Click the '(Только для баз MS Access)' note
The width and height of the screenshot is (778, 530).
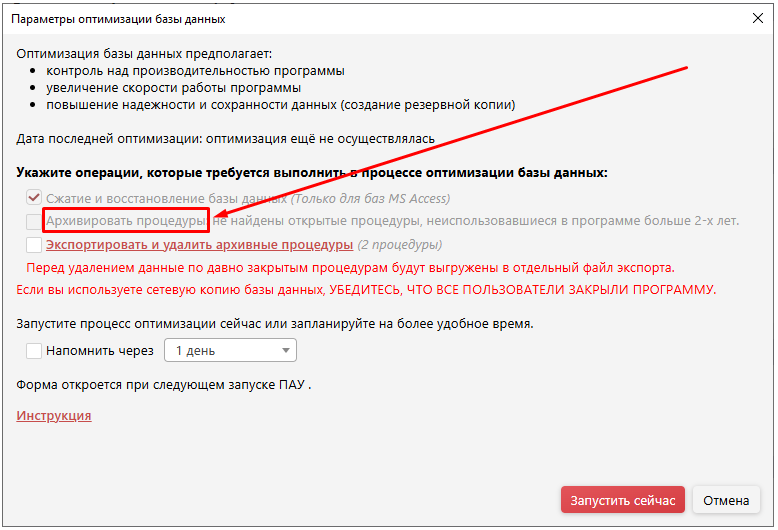pos(370,198)
